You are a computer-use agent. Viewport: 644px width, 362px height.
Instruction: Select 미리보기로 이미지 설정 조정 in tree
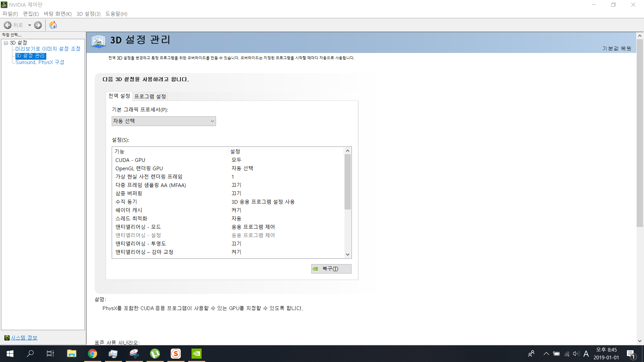click(48, 49)
